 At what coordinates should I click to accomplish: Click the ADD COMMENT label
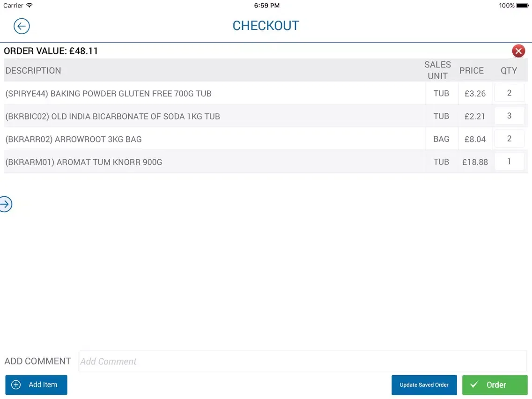tap(37, 361)
